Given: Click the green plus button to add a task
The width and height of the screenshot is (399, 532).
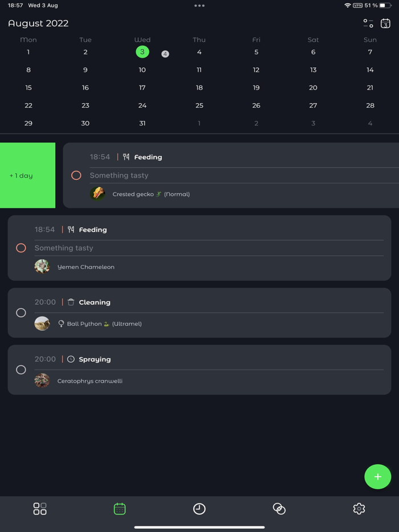Looking at the screenshot, I should [x=377, y=477].
